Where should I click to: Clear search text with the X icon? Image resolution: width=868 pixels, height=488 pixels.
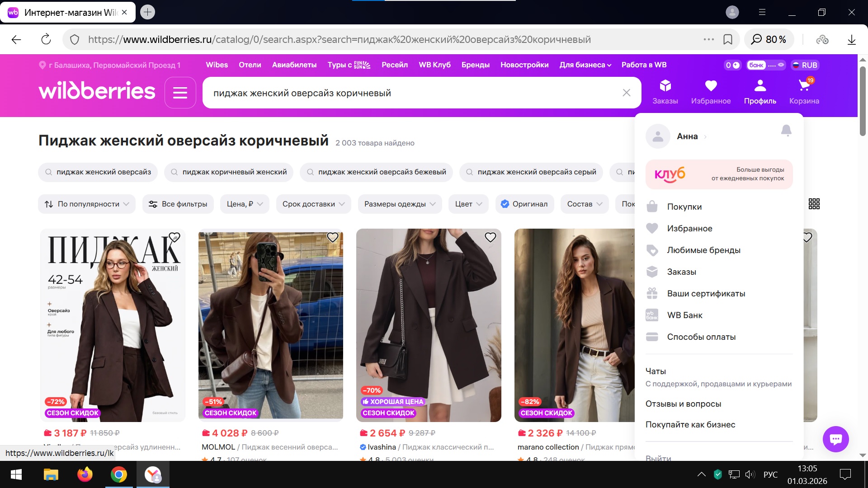click(626, 93)
